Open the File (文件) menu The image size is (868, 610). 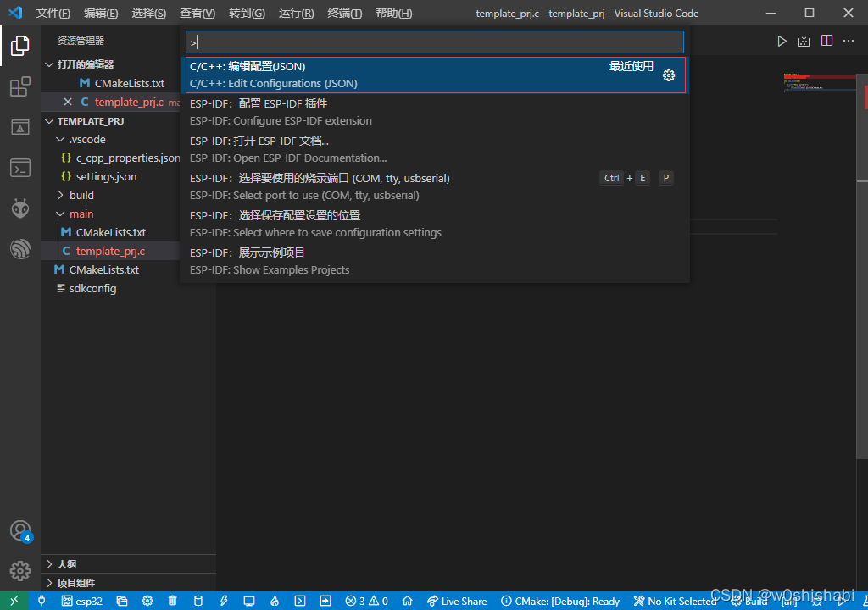coord(53,14)
